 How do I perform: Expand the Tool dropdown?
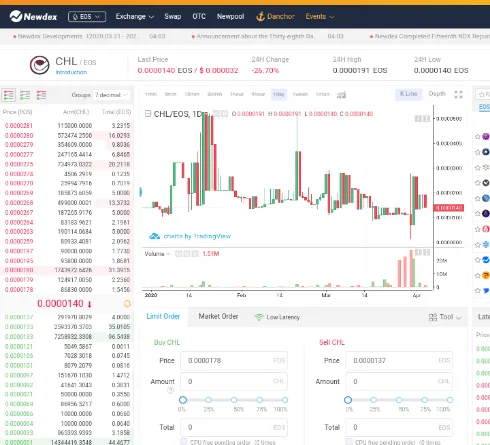tap(446, 317)
